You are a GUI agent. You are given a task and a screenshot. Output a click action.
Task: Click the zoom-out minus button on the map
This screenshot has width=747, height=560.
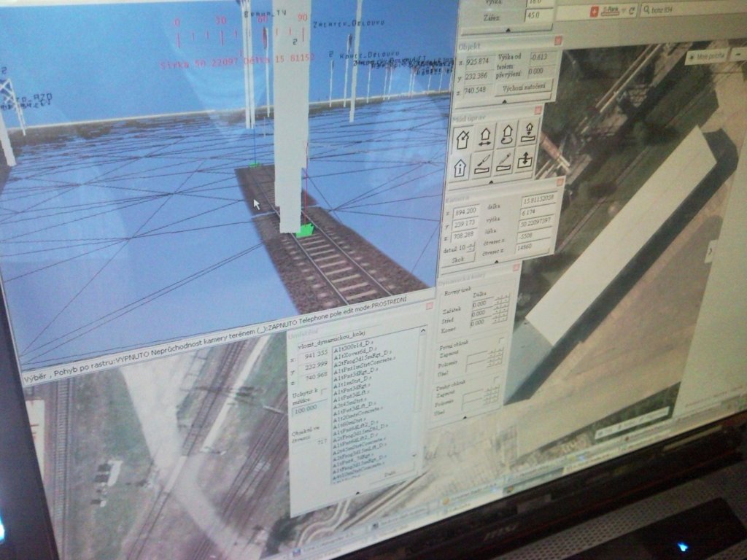(x=739, y=54)
